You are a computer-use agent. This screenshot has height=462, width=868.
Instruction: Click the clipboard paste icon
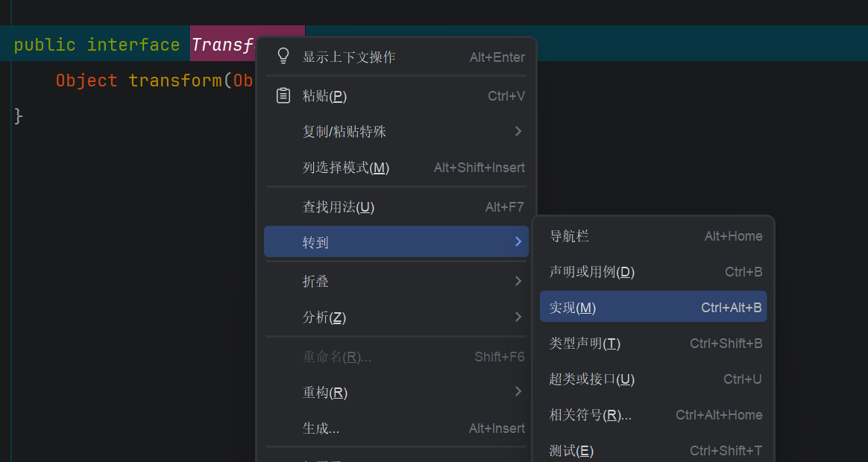pos(283,95)
